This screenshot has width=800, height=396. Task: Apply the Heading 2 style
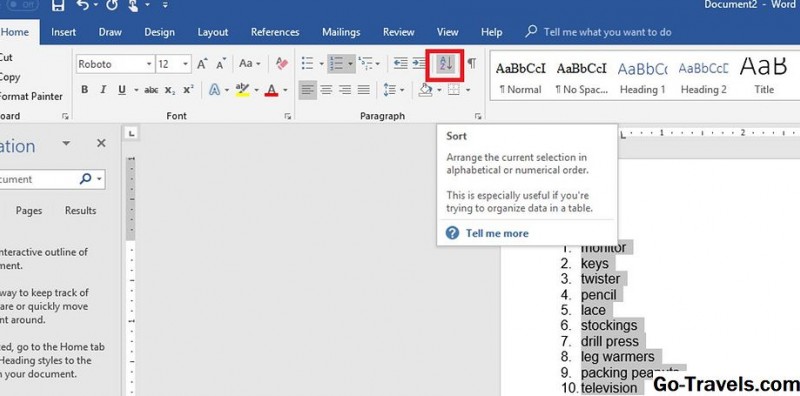point(703,76)
